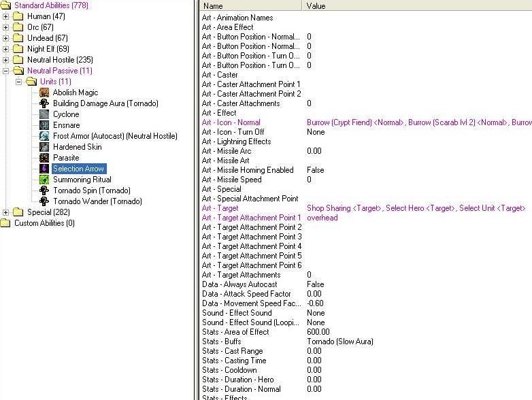Viewport: 532px width, 400px height.
Task: Click the Standard Abilities folder icon
Action: (5, 5)
